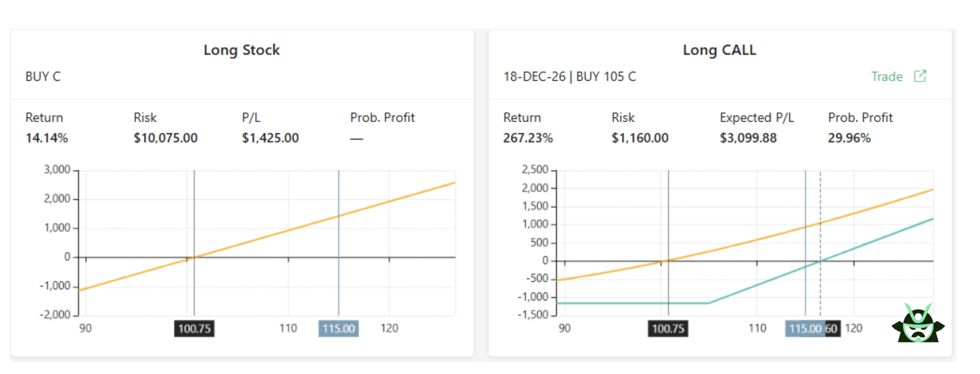Image resolution: width=980 pixels, height=374 pixels.
Task: Select the Long CALL card title
Action: point(720,50)
